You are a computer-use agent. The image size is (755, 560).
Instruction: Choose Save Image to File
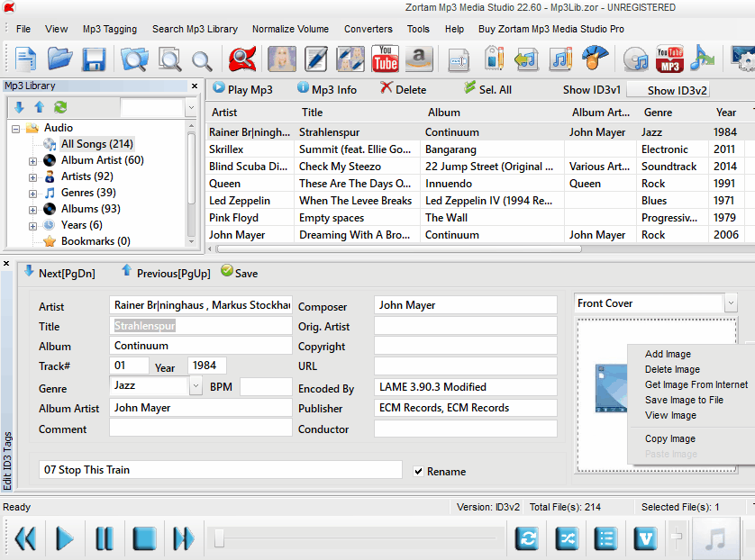pos(684,400)
